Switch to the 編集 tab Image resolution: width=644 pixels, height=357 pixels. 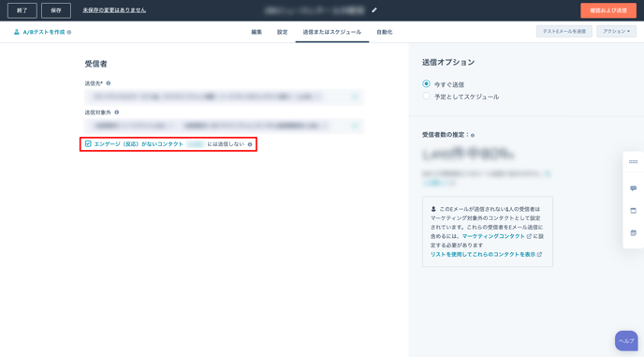pyautogui.click(x=256, y=32)
